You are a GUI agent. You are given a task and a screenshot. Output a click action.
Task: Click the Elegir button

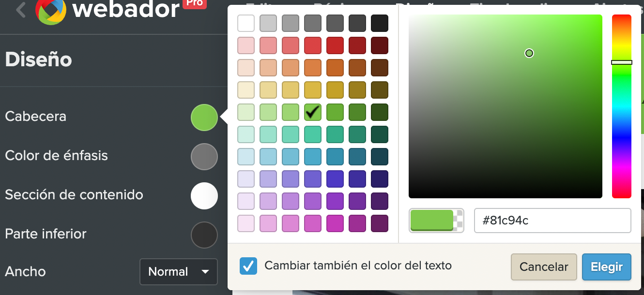coord(607,267)
